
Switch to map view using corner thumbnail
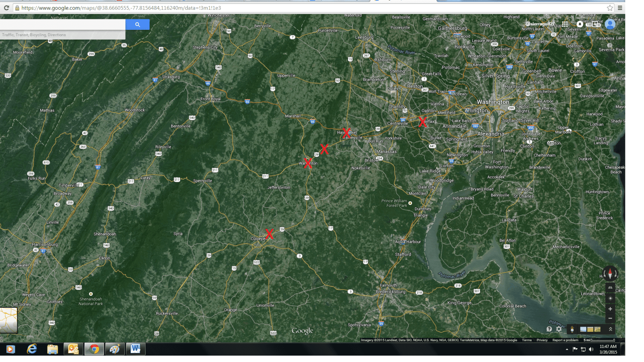point(8,320)
